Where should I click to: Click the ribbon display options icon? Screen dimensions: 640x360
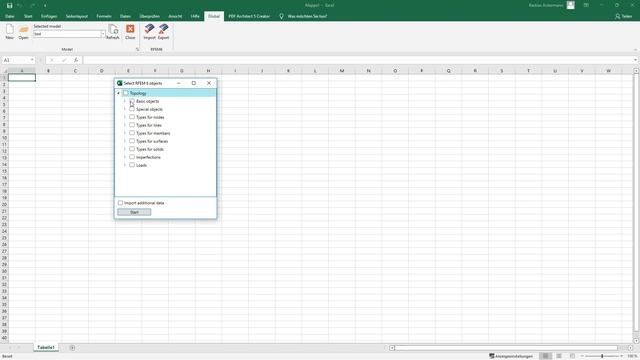click(586, 5)
